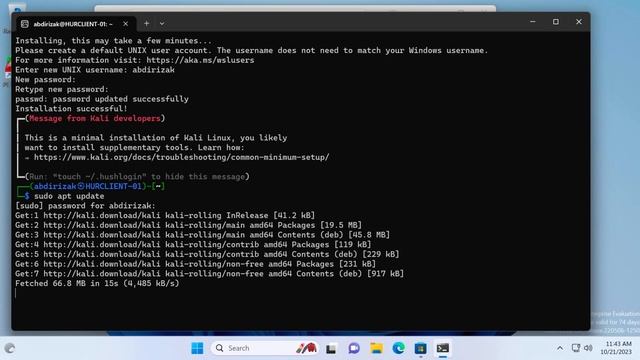Image resolution: width=640 pixels, height=360 pixels.
Task: Minimize the terminal window
Action: click(533, 22)
